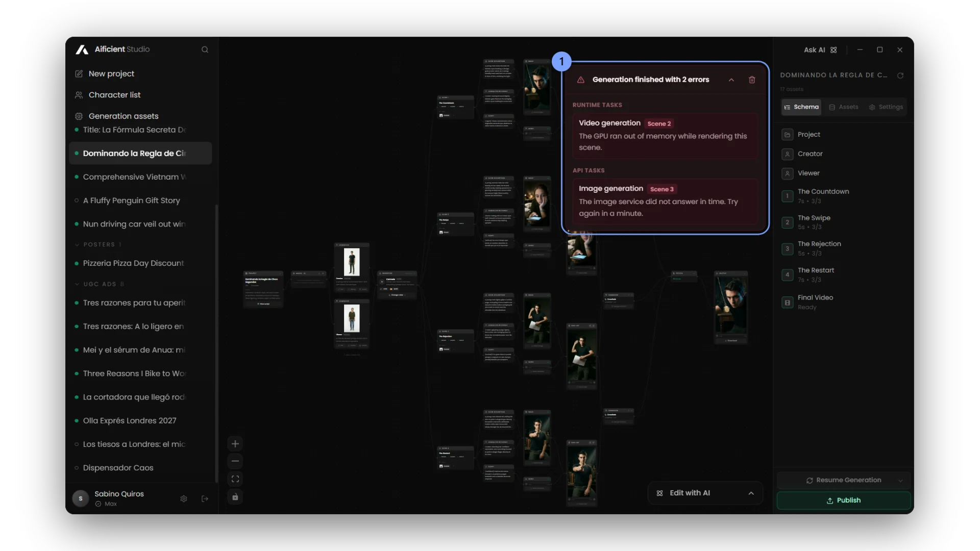This screenshot has width=980, height=551.
Task: Click the search icon in the sidebar header
Action: [205, 49]
